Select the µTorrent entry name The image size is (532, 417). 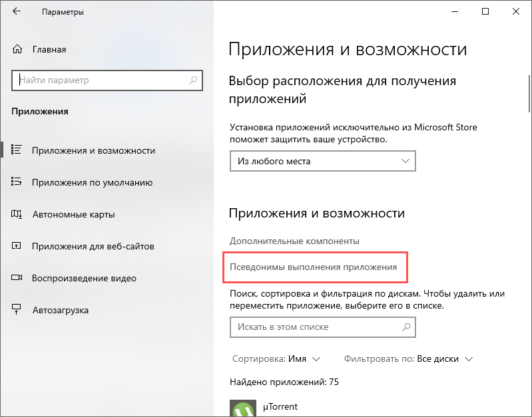click(x=280, y=406)
